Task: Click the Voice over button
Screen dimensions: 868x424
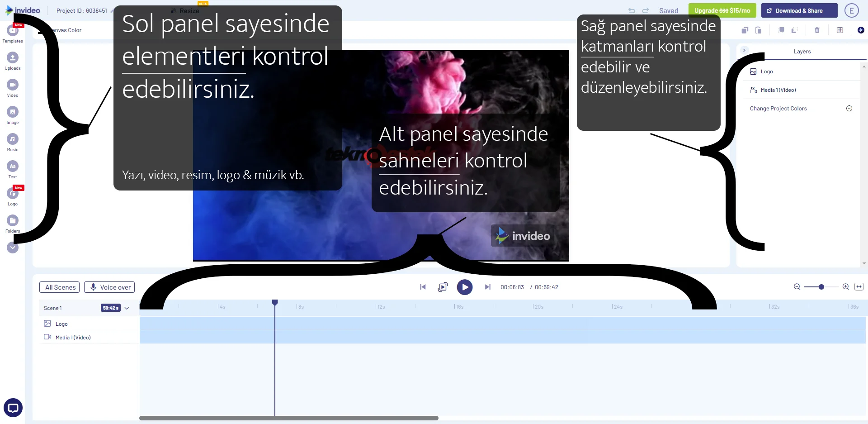Action: click(x=109, y=287)
